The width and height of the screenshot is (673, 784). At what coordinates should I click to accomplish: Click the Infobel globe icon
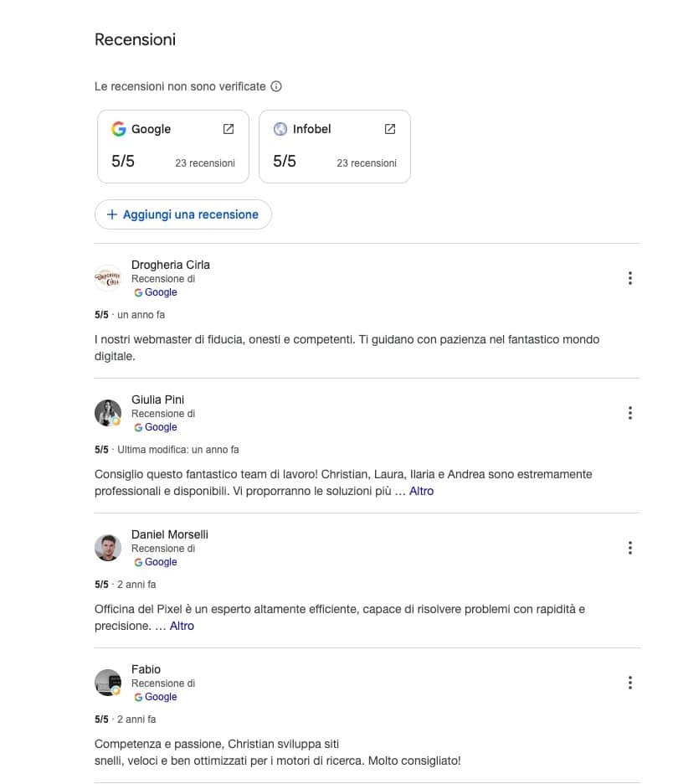[280, 129]
